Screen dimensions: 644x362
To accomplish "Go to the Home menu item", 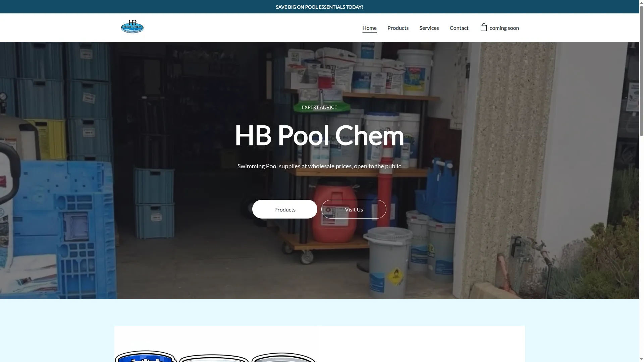I will point(369,28).
